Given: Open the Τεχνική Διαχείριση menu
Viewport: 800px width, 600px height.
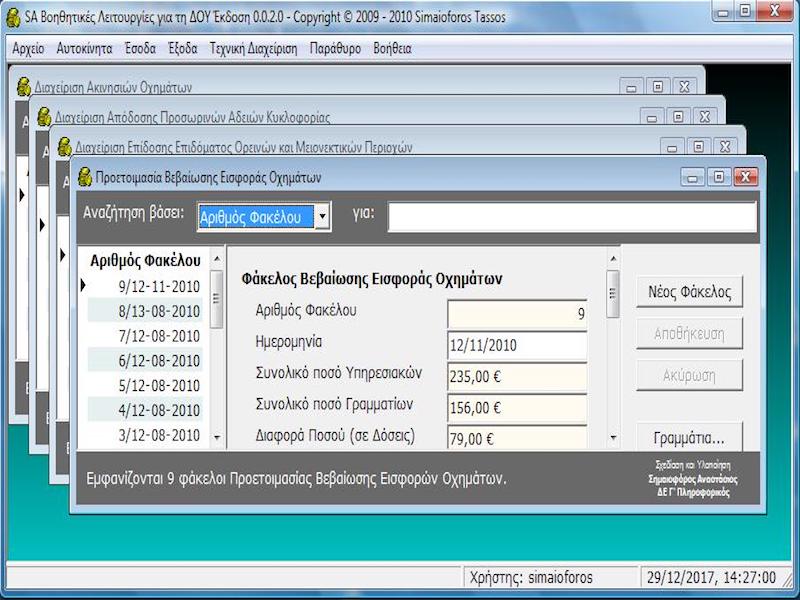Looking at the screenshot, I should coord(253,49).
